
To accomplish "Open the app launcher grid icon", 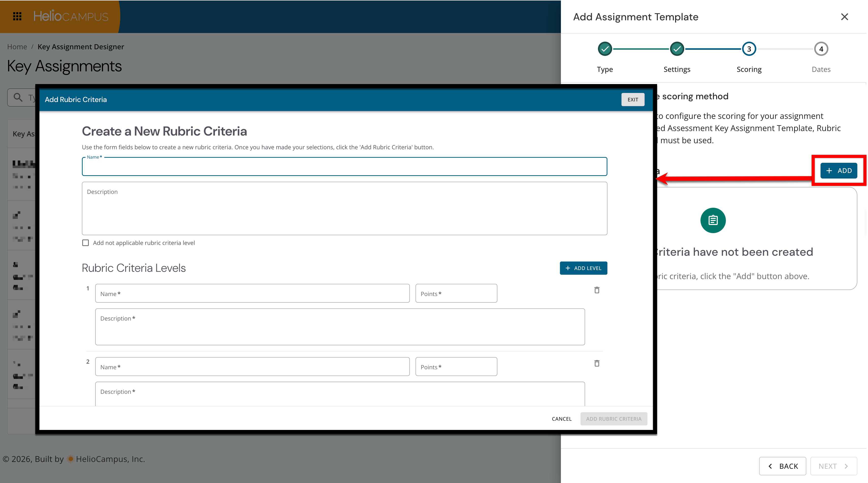I will coord(17,16).
